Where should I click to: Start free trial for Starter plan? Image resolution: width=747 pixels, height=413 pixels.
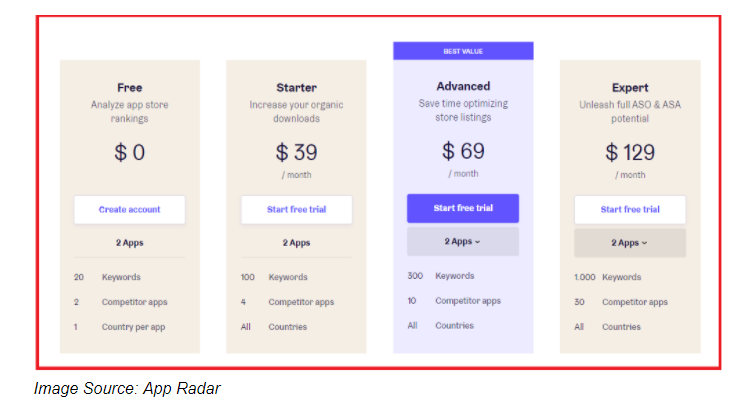click(x=296, y=210)
